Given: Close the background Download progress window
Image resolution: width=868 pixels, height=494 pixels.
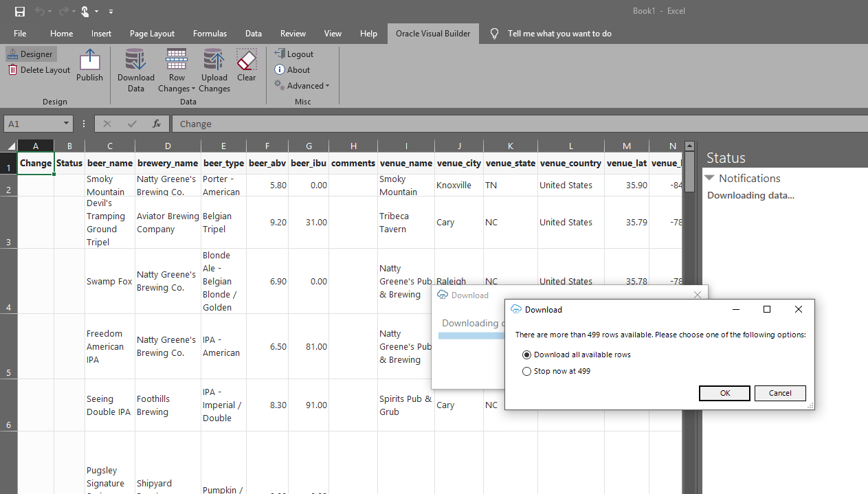Looking at the screenshot, I should [x=698, y=295].
